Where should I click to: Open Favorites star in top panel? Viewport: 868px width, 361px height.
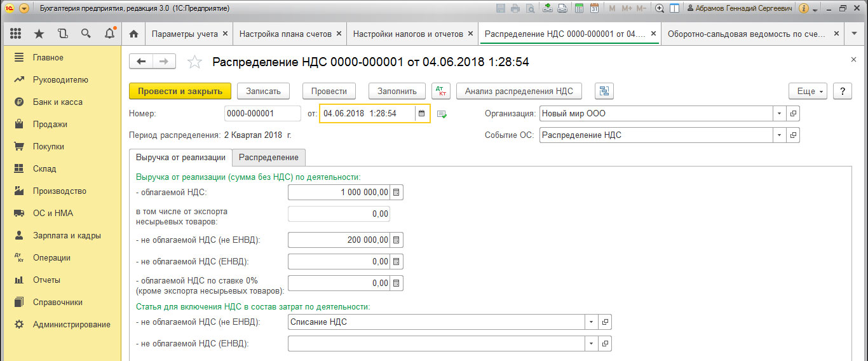point(39,34)
